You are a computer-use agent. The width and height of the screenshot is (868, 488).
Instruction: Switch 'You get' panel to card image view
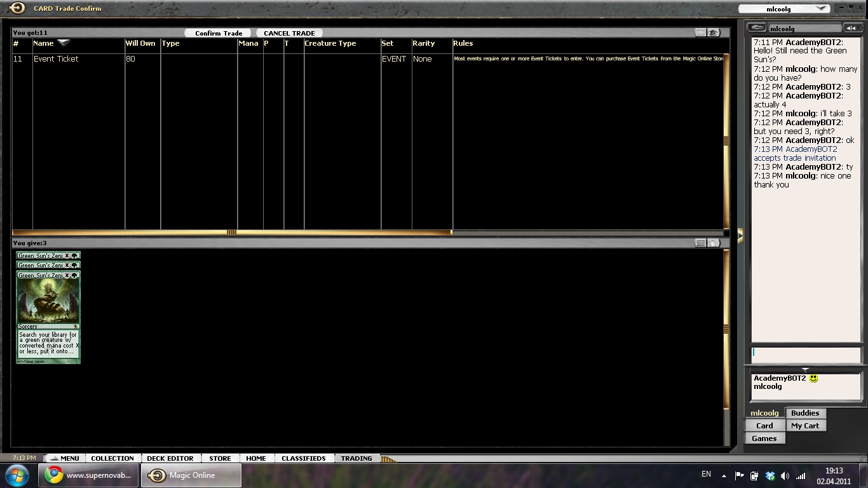click(x=714, y=33)
